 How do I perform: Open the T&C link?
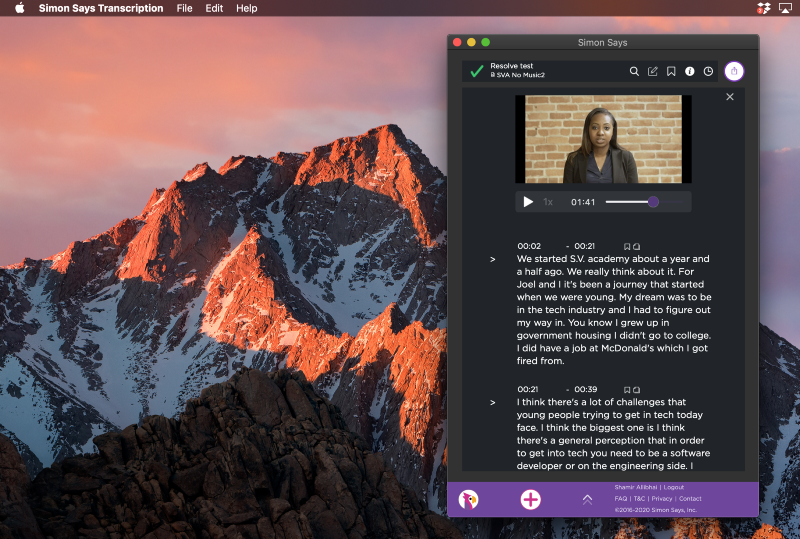tap(639, 499)
